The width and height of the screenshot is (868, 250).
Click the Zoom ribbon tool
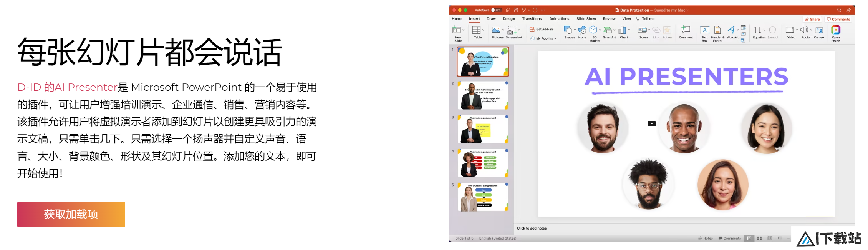643,32
